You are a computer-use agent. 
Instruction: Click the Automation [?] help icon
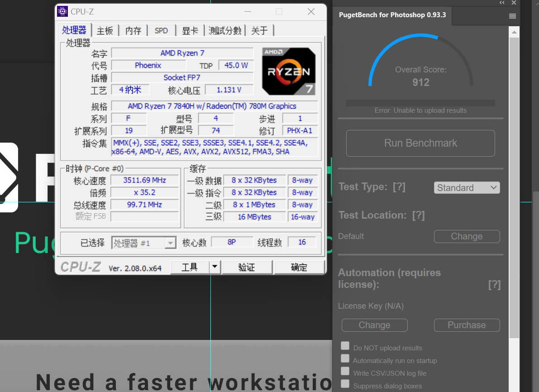click(494, 285)
